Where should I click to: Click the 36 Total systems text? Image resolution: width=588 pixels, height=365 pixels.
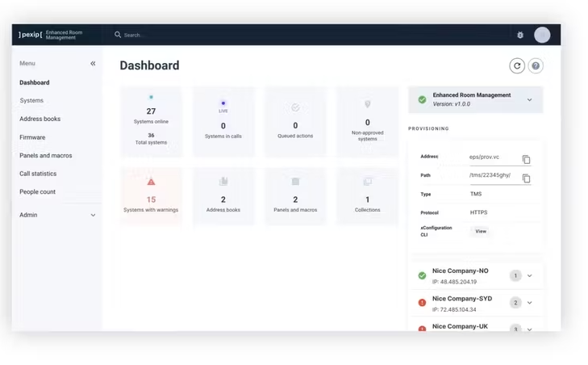click(x=151, y=139)
